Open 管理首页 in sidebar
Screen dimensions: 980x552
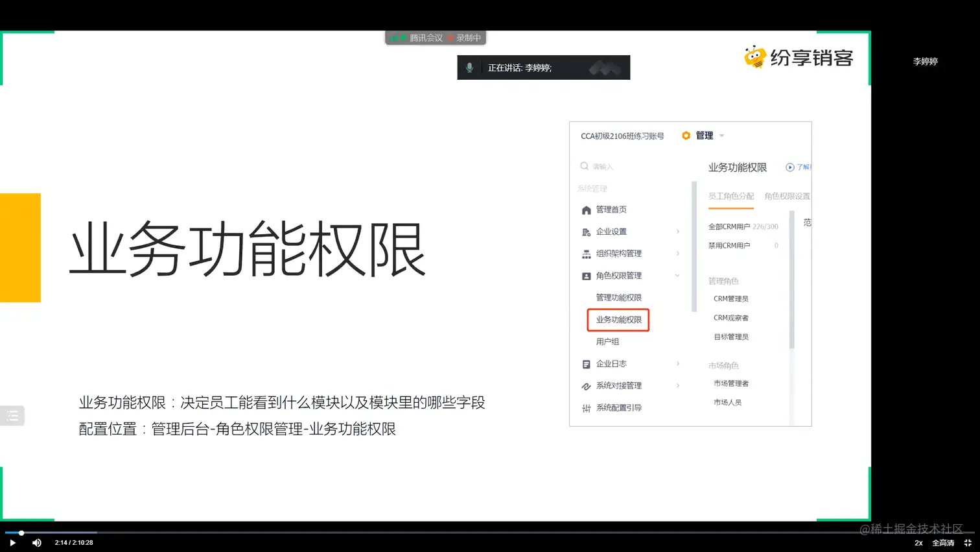pos(611,210)
